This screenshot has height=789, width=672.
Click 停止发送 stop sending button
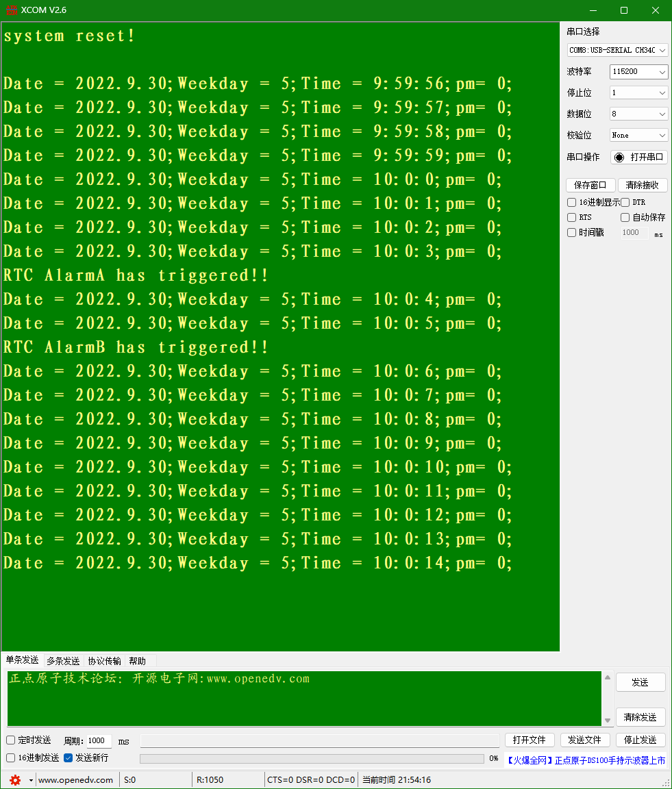point(640,740)
